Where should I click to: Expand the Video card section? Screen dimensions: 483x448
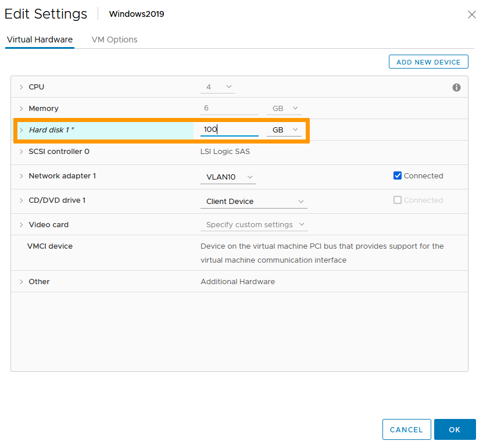(x=22, y=225)
